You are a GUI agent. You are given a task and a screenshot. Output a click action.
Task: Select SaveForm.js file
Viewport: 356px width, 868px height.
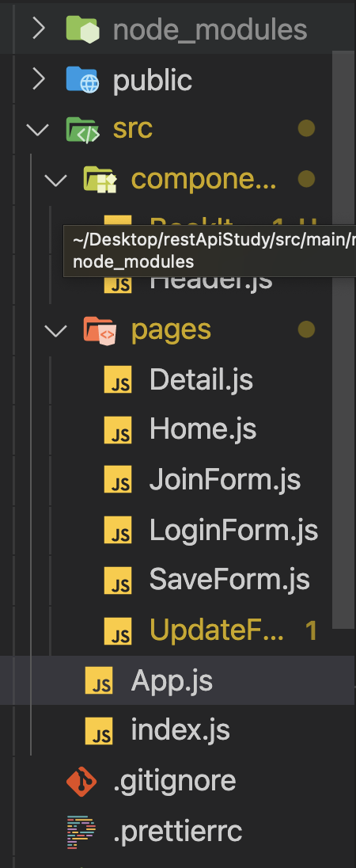(229, 581)
